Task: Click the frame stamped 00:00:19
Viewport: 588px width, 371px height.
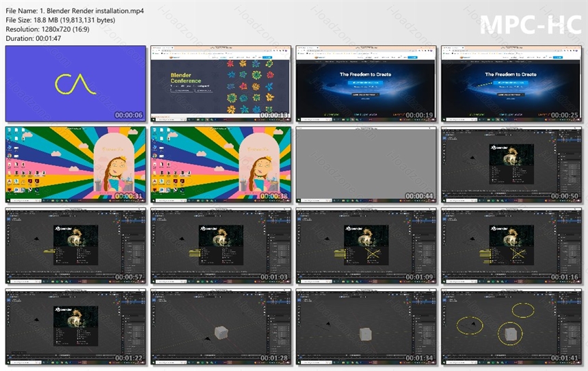Action: (x=366, y=83)
